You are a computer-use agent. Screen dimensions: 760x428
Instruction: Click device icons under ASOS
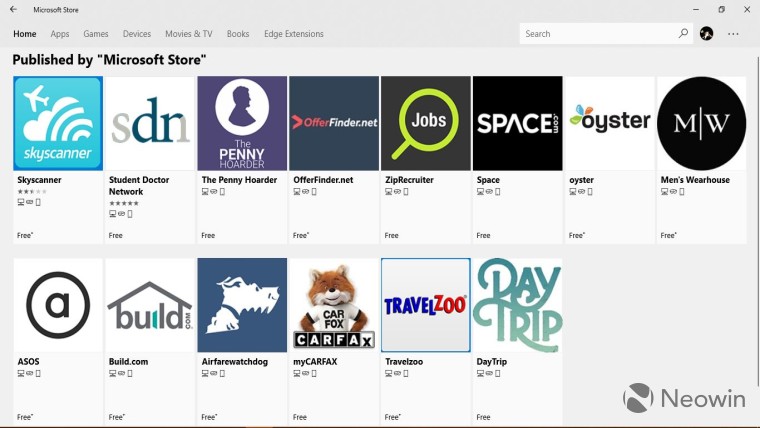(x=29, y=373)
